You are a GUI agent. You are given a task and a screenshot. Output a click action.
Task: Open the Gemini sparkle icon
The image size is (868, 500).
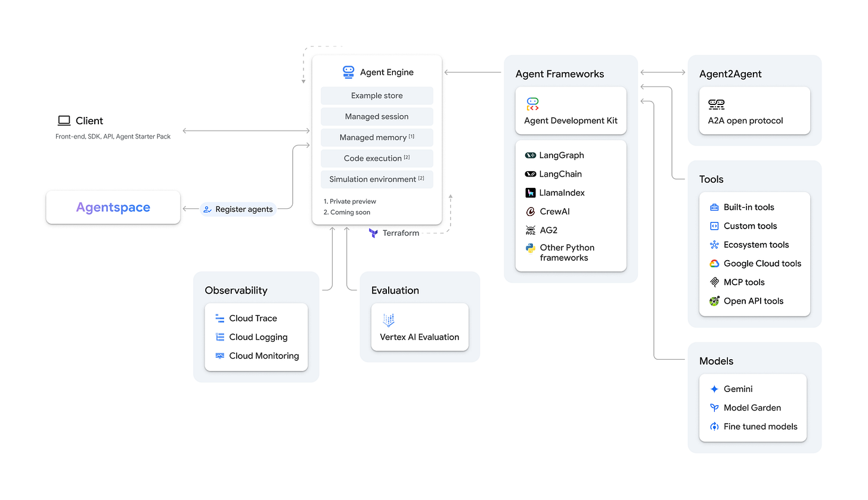pyautogui.click(x=714, y=388)
